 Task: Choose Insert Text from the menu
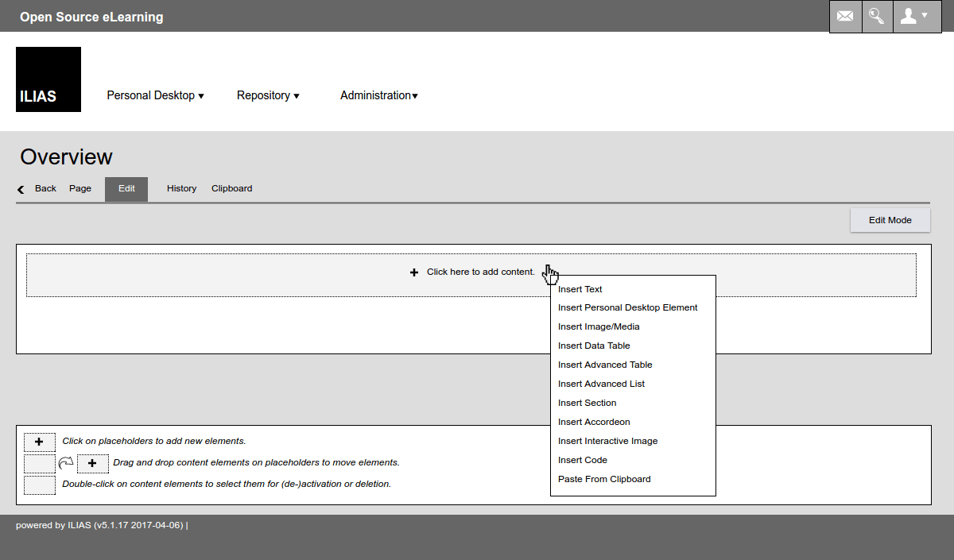[x=580, y=289]
